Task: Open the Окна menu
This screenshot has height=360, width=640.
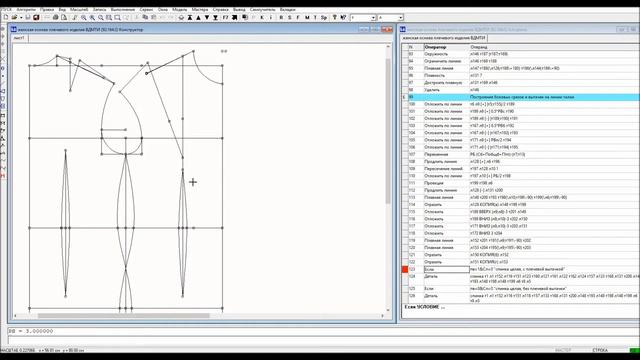Action: pyautogui.click(x=163, y=9)
